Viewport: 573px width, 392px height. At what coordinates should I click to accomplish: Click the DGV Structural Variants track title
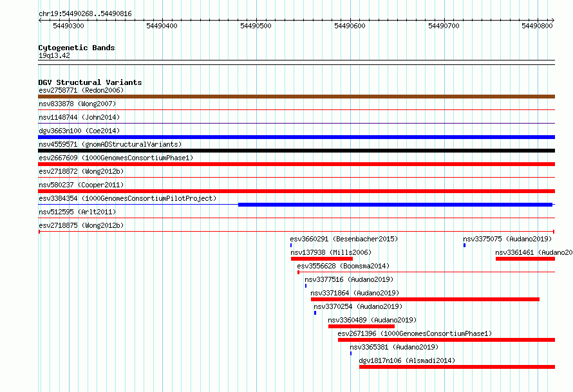pos(90,82)
